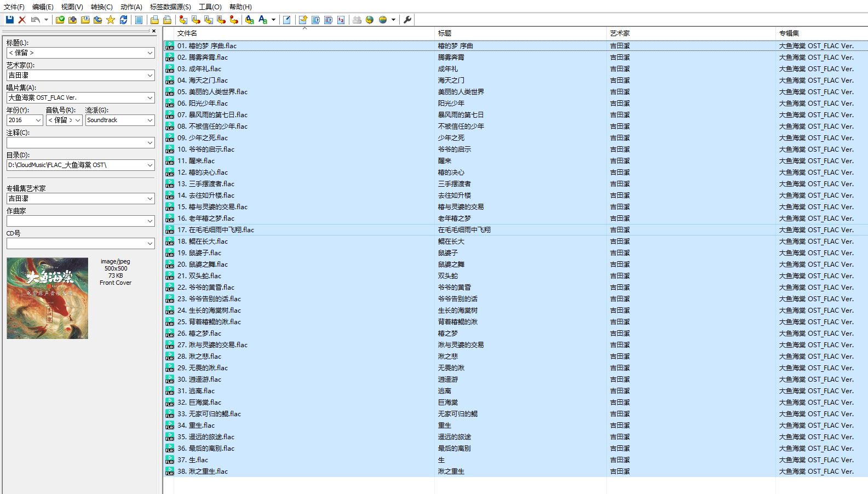The width and height of the screenshot is (868, 494).
Task: Expand the 艺术家 artist field dropdown
Action: pos(150,76)
